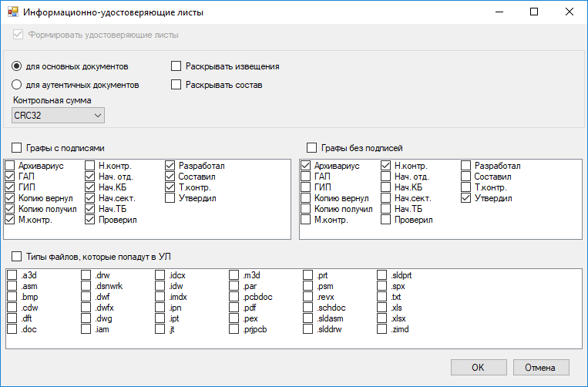Viewport: 588px width, 387px height.
Task: Check the .pdf file type
Action: [x=234, y=308]
